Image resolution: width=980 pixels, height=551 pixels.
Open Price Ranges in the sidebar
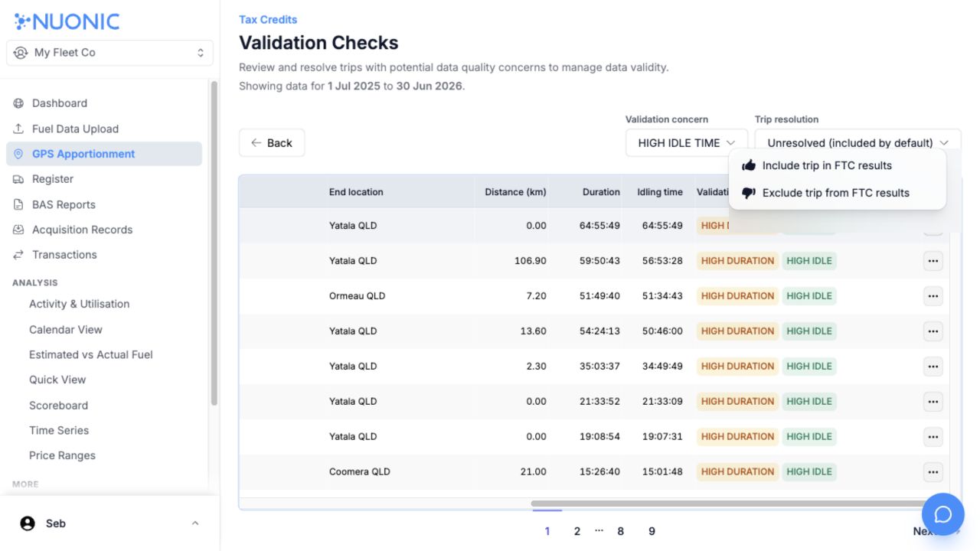62,456
